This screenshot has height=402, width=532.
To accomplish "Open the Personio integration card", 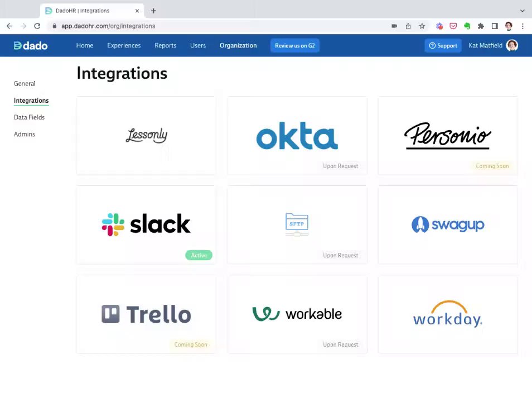I will [x=448, y=136].
